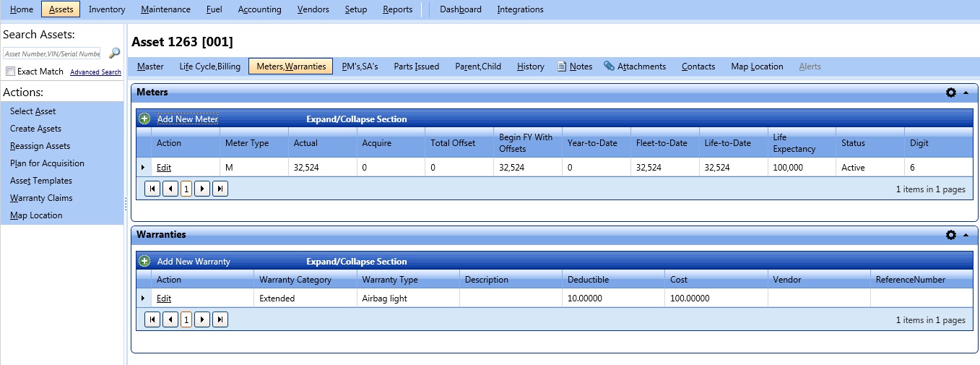
Task: Click the Add New Warranty link
Action: (x=194, y=262)
